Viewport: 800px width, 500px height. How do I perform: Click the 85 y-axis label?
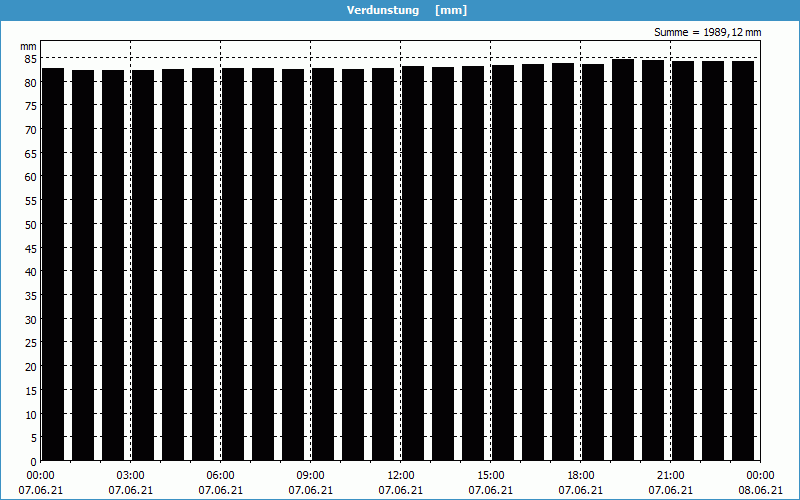click(x=31, y=59)
